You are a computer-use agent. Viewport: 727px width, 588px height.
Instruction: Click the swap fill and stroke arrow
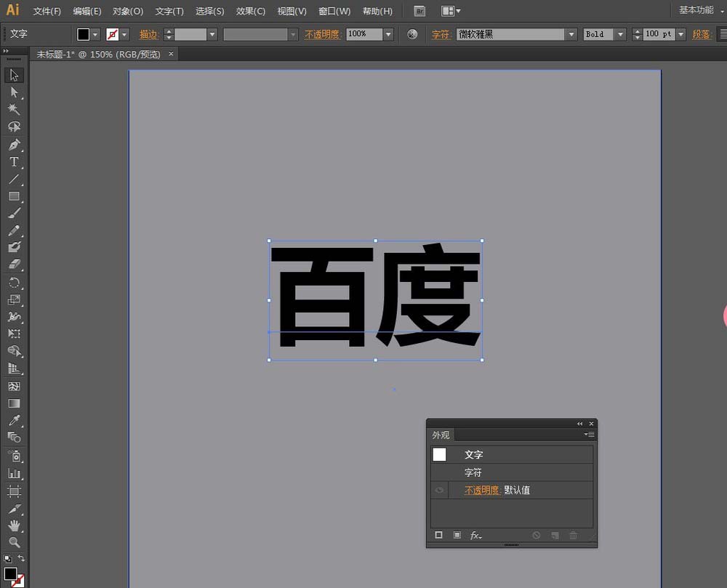(x=21, y=558)
